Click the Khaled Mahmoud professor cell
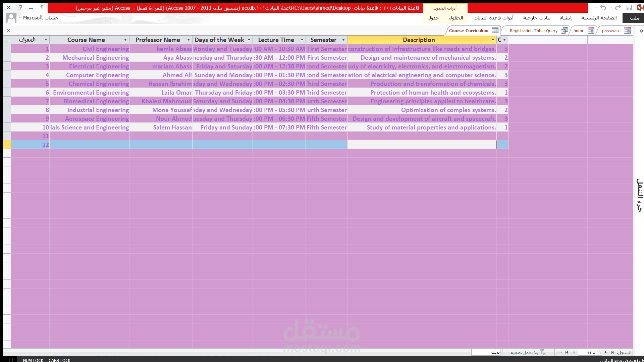 [161, 101]
